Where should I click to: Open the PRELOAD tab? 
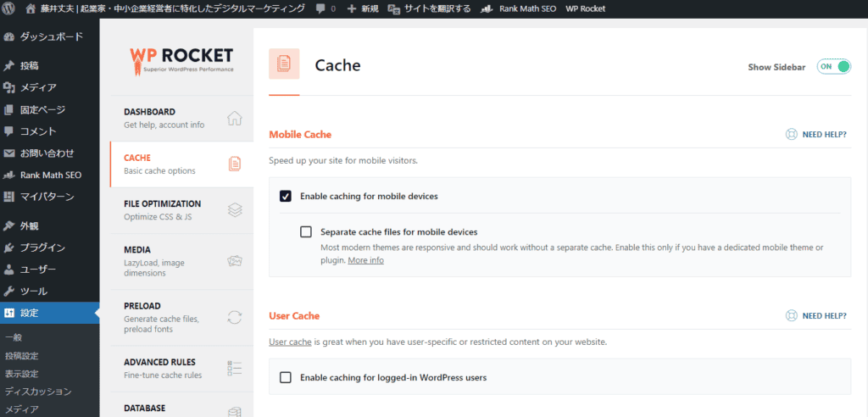pos(181,317)
